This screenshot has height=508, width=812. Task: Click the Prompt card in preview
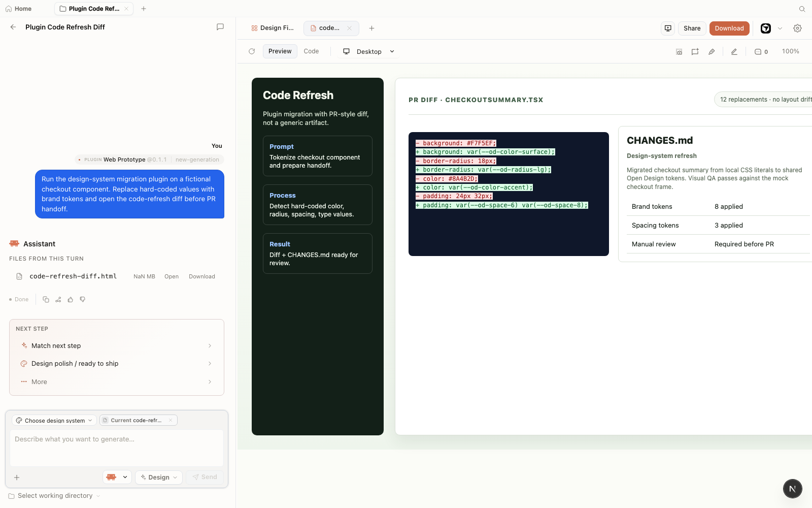[318, 156]
